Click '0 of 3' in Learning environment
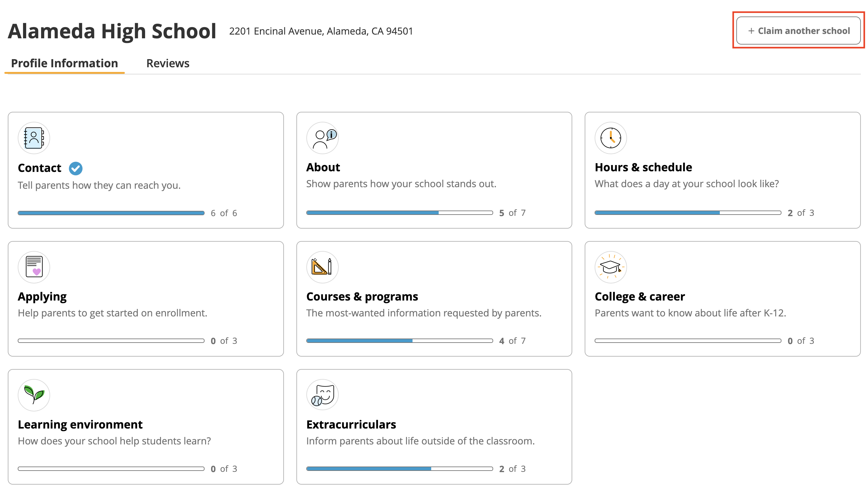 click(x=224, y=469)
